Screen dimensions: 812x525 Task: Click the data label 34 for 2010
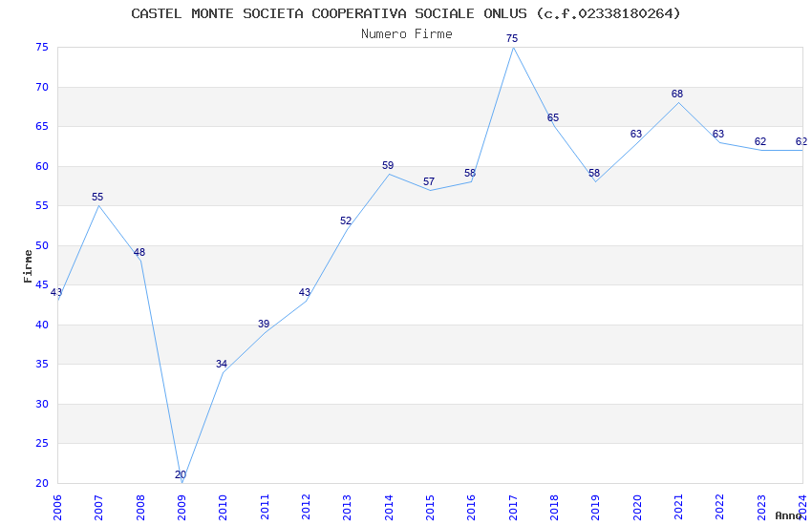(222, 364)
